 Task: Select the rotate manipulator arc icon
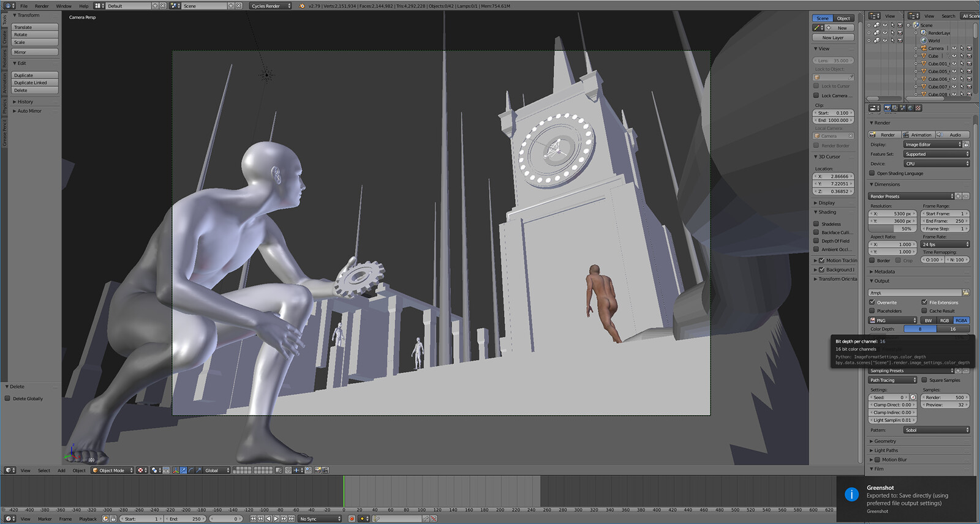(x=190, y=470)
